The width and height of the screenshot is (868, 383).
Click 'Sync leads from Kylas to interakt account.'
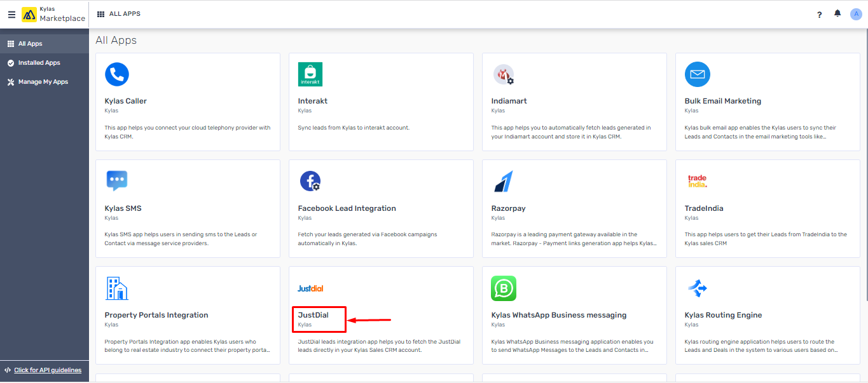(354, 128)
